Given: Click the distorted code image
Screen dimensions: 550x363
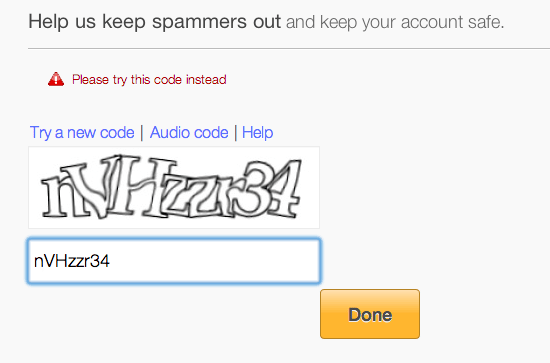Looking at the screenshot, I should [x=174, y=188].
